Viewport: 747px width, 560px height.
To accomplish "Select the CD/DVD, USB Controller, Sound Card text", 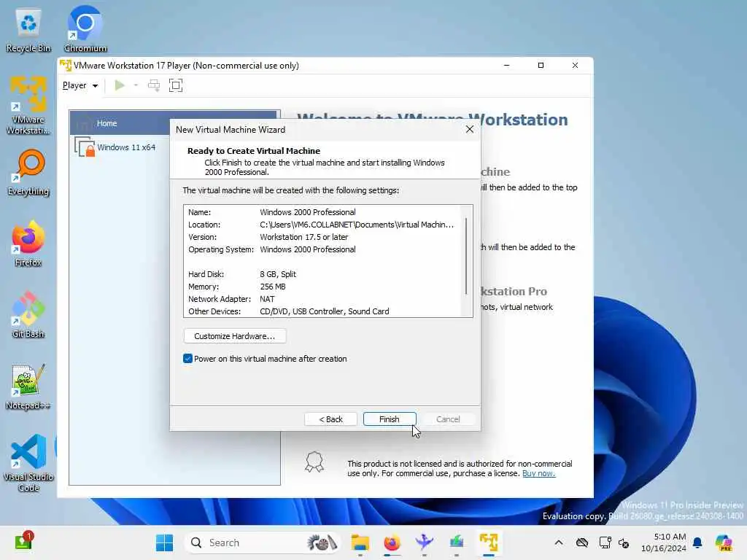I will 325,311.
